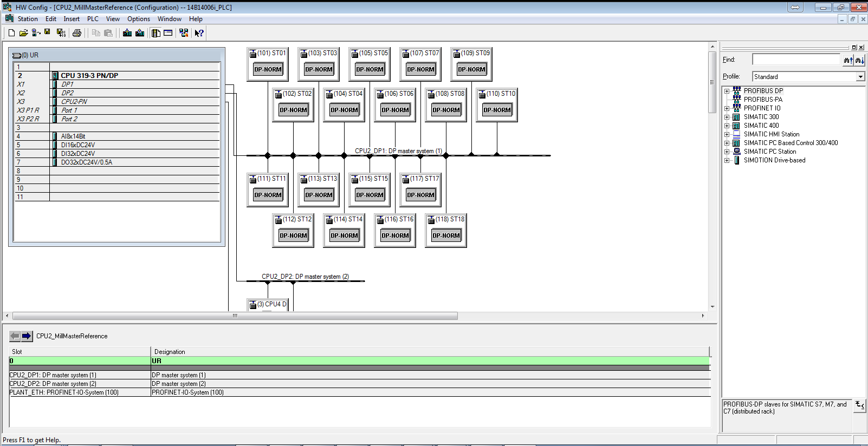Click the Print toolbar icon
Viewport: 868px width, 446px height.
point(77,33)
